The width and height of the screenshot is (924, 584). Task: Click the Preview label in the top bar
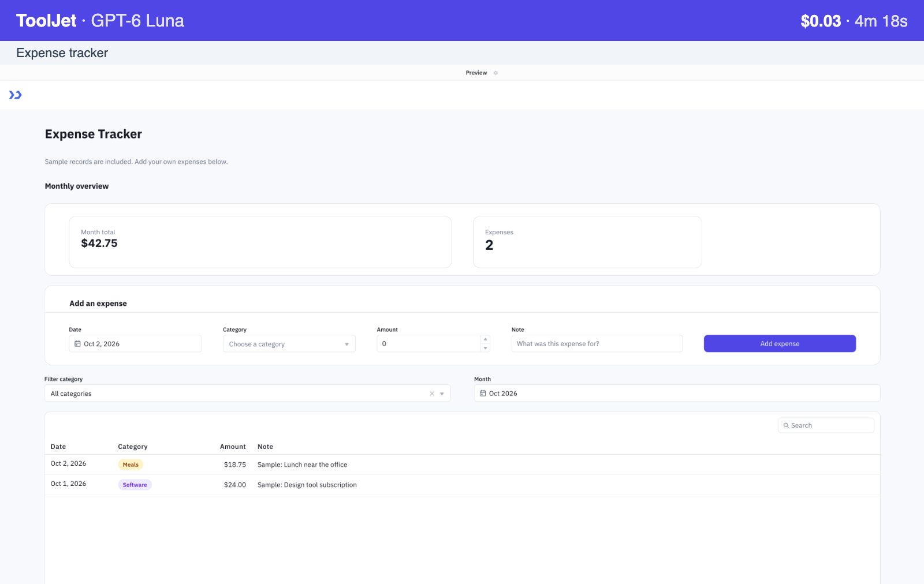[476, 73]
